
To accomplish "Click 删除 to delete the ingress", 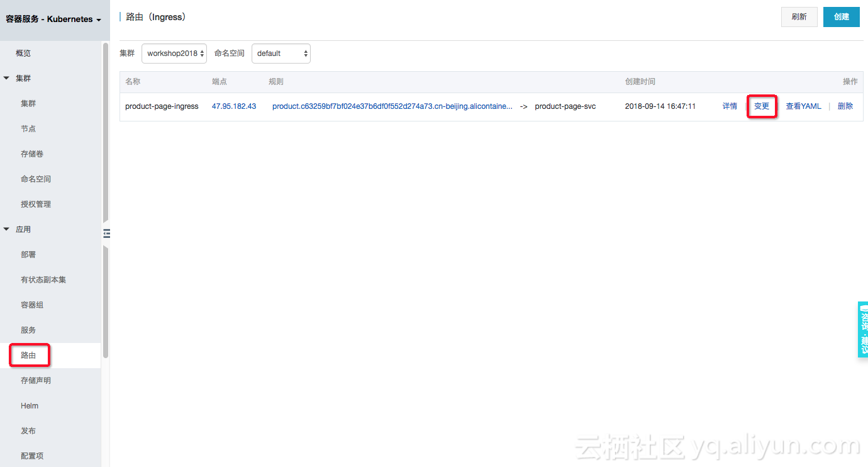I will point(845,106).
